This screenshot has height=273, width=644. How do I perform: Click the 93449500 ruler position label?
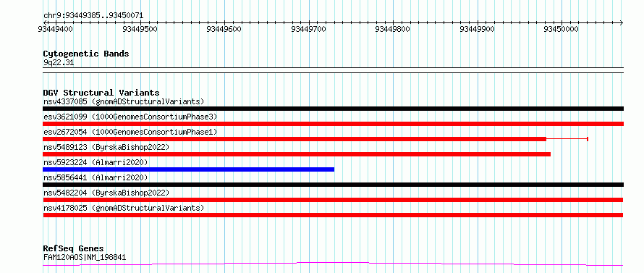coord(140,29)
